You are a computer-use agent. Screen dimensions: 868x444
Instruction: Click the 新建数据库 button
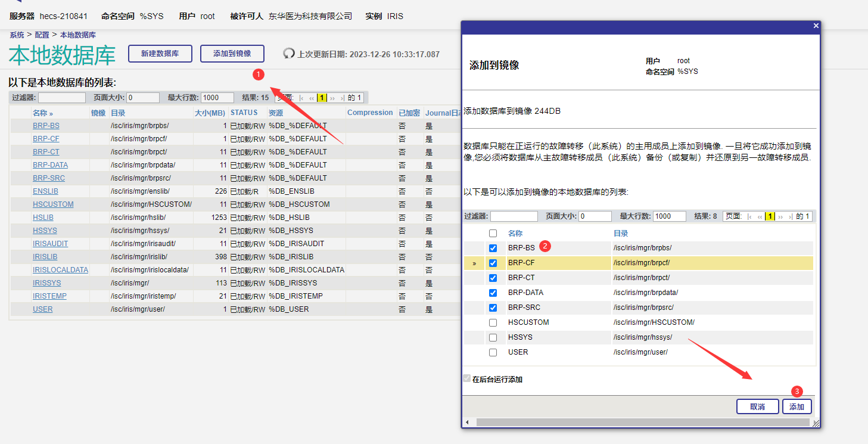point(160,54)
